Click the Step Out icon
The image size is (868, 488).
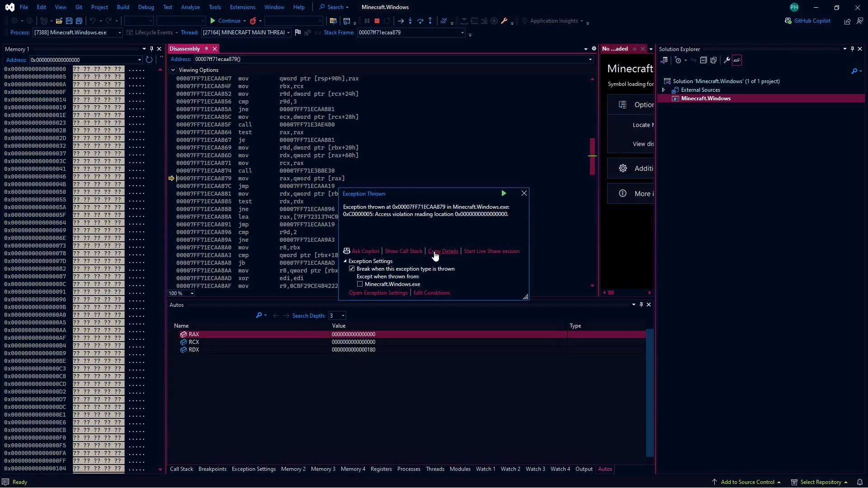tap(430, 21)
